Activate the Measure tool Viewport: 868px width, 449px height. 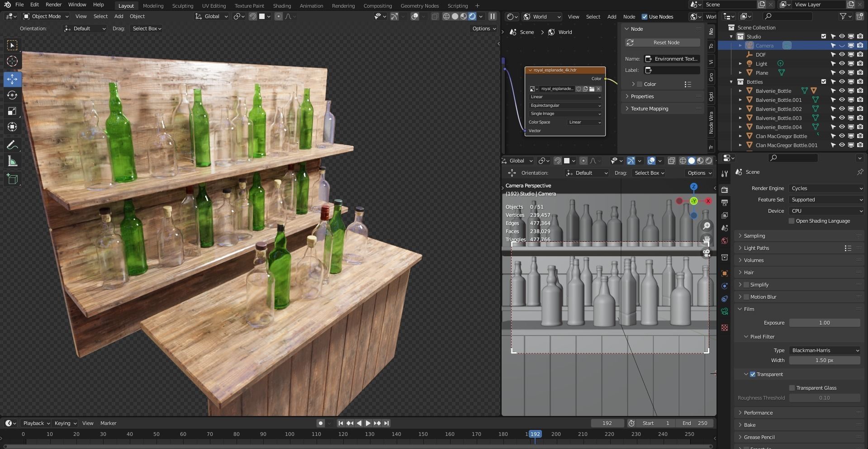(12, 162)
